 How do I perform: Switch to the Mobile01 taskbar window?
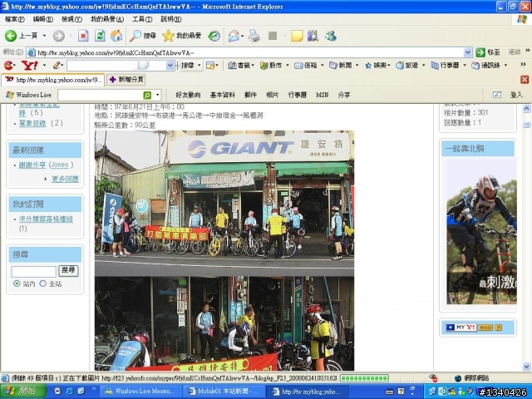click(x=224, y=392)
